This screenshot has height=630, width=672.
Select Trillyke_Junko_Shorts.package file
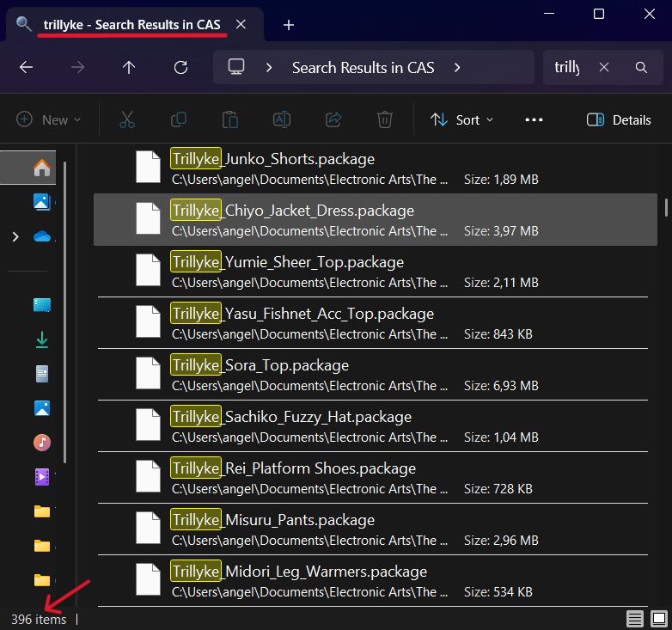click(375, 168)
